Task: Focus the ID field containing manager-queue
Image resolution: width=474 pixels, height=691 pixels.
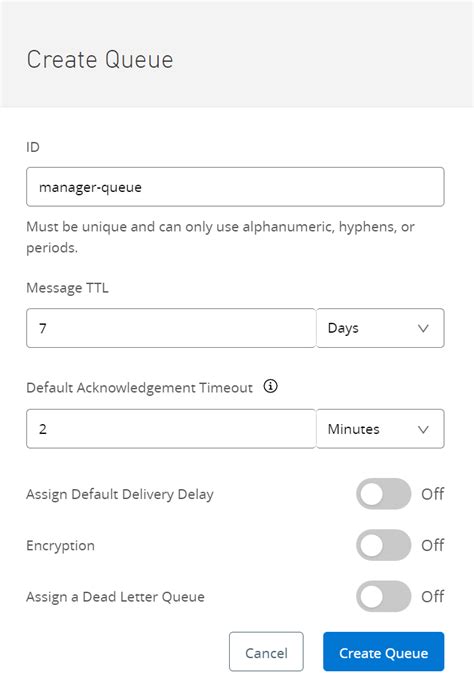Action: click(235, 187)
